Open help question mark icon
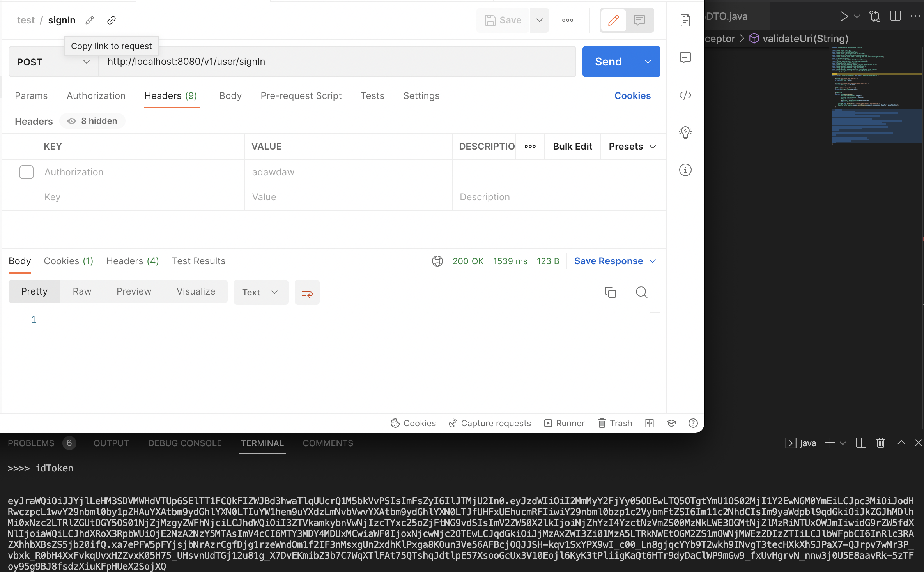Viewport: 924px width, 572px height. pyautogui.click(x=693, y=423)
